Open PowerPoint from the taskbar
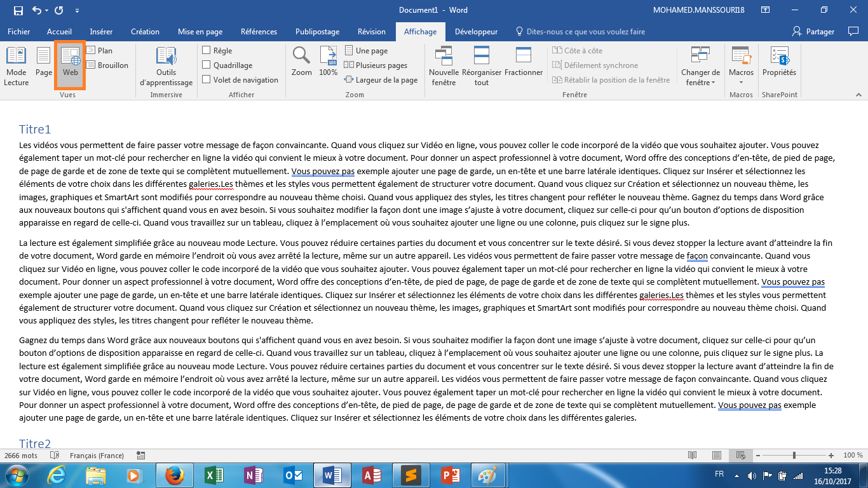This screenshot has width=868, height=488. (x=450, y=475)
